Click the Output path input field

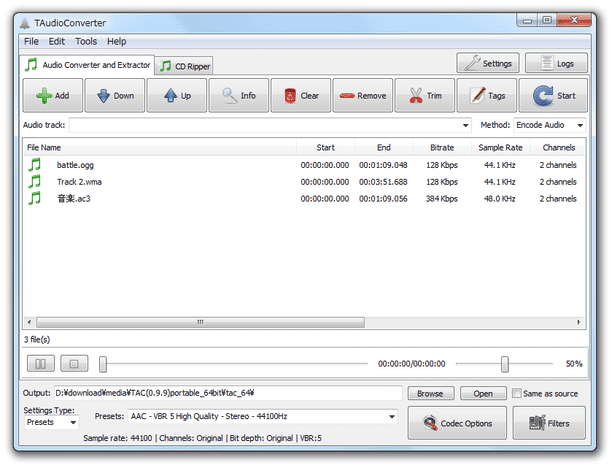pyautogui.click(x=228, y=393)
